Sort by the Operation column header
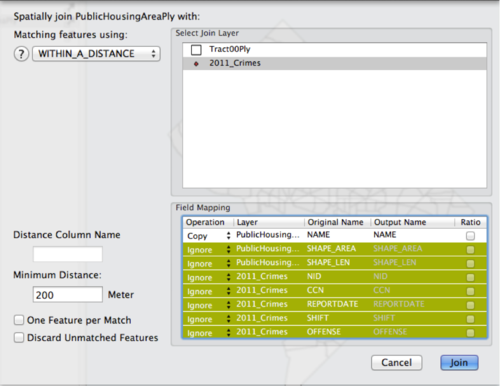The width and height of the screenshot is (500, 386). (208, 222)
